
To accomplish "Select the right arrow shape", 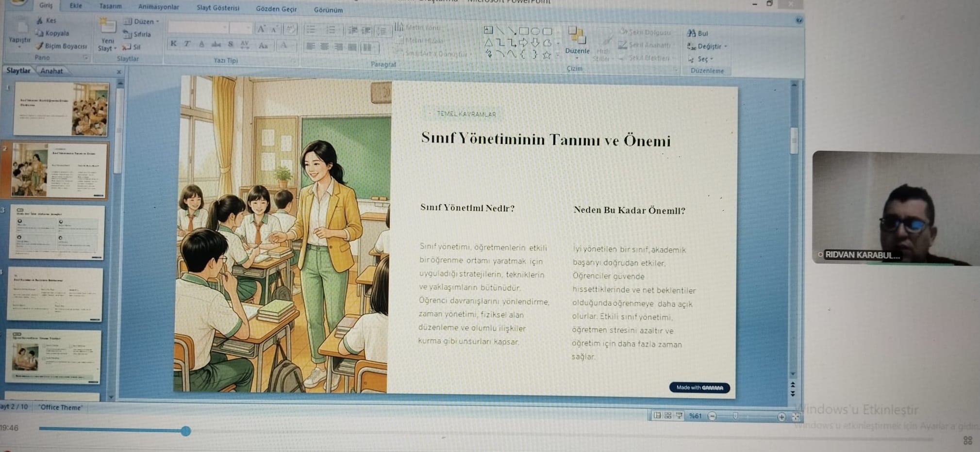I will [523, 43].
